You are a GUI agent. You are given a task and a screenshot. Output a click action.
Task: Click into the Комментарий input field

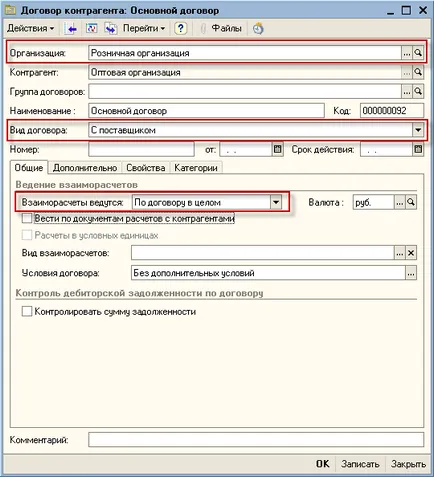(256, 440)
